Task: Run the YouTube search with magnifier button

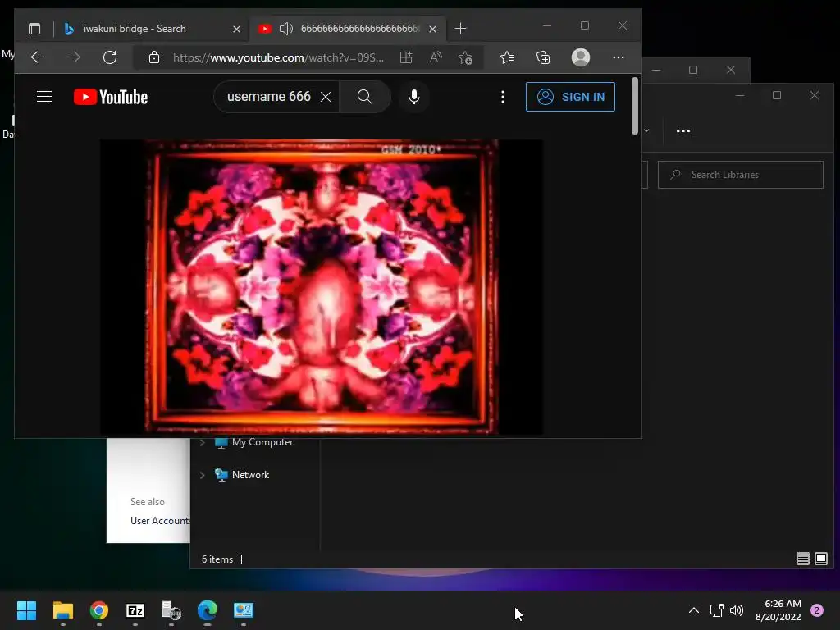Action: click(365, 97)
